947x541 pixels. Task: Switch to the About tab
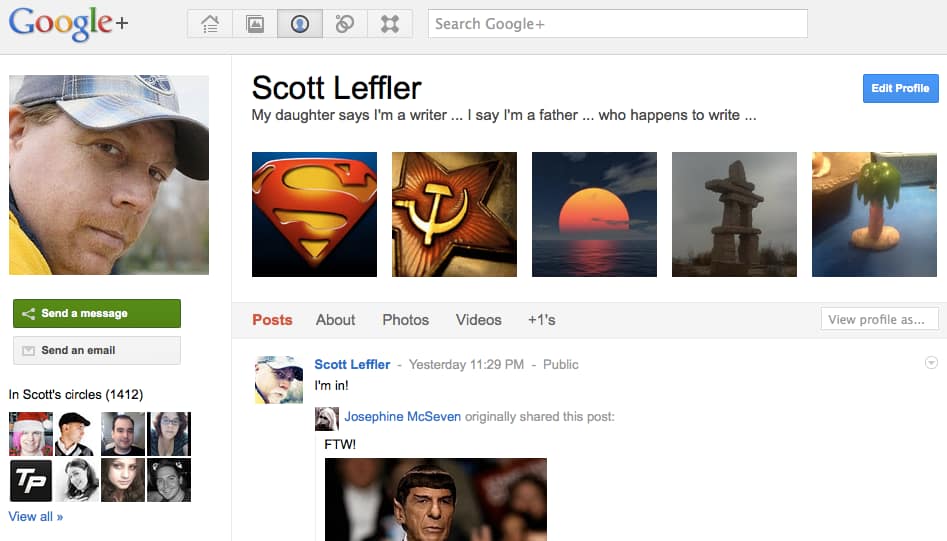point(335,320)
